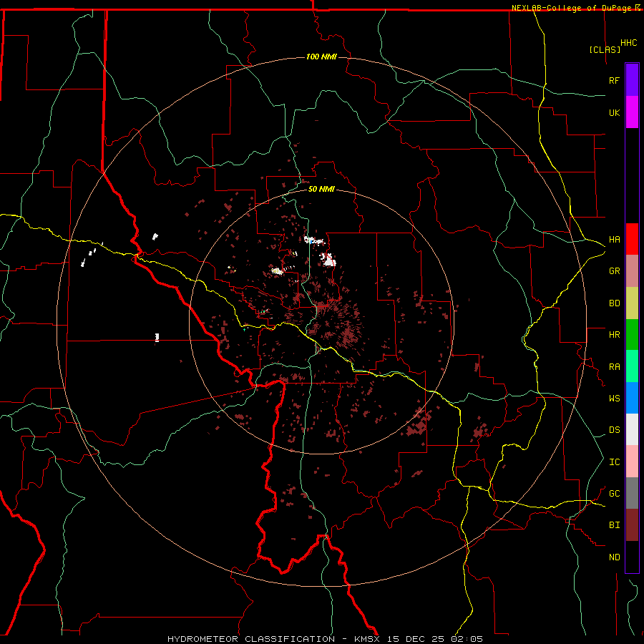
Task: Click the yellow BD color swatch
Action: click(632, 303)
